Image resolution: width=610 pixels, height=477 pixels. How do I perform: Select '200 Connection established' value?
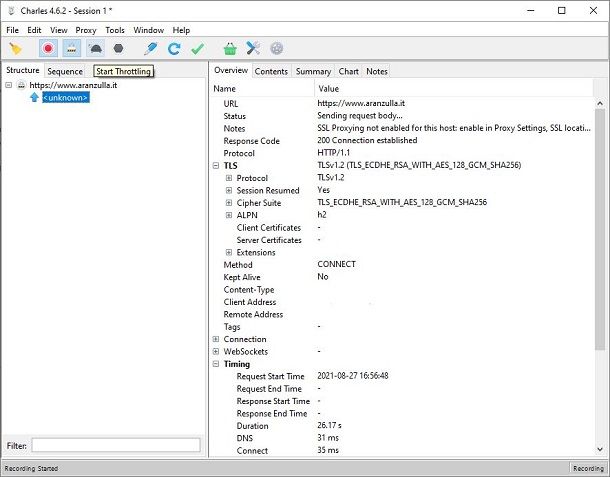click(x=367, y=140)
